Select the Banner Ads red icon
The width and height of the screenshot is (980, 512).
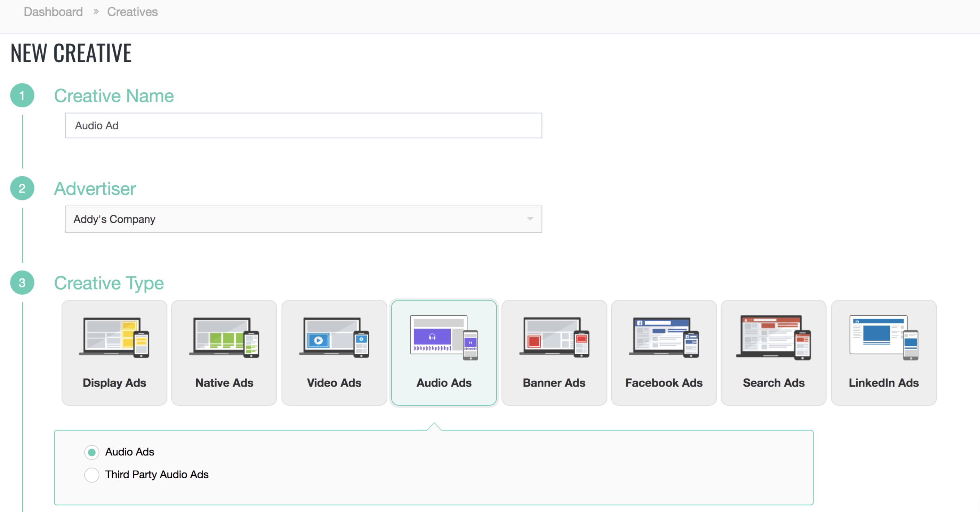[534, 341]
